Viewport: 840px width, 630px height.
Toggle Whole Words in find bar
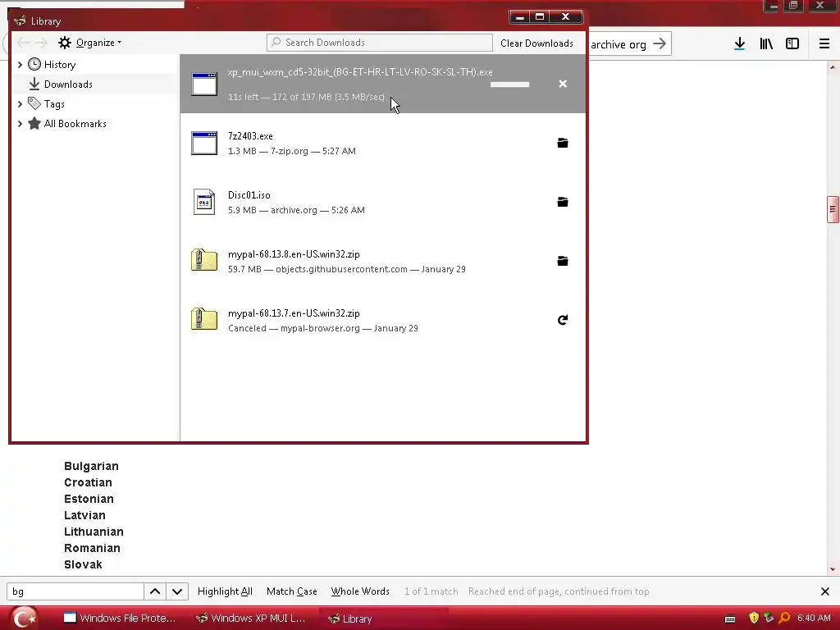(360, 591)
